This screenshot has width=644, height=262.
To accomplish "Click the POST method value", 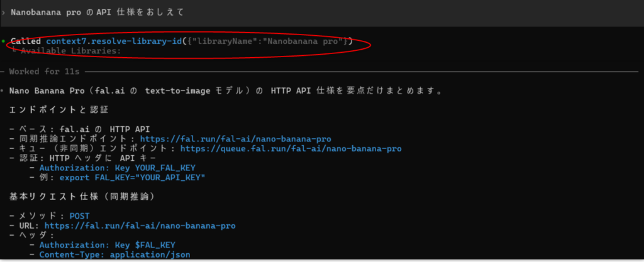I will coord(80,216).
